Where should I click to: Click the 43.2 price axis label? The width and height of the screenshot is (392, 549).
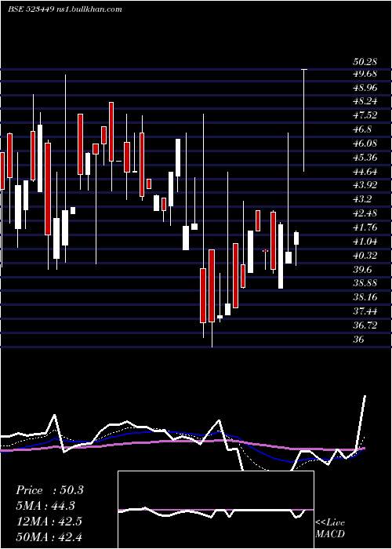pos(362,199)
